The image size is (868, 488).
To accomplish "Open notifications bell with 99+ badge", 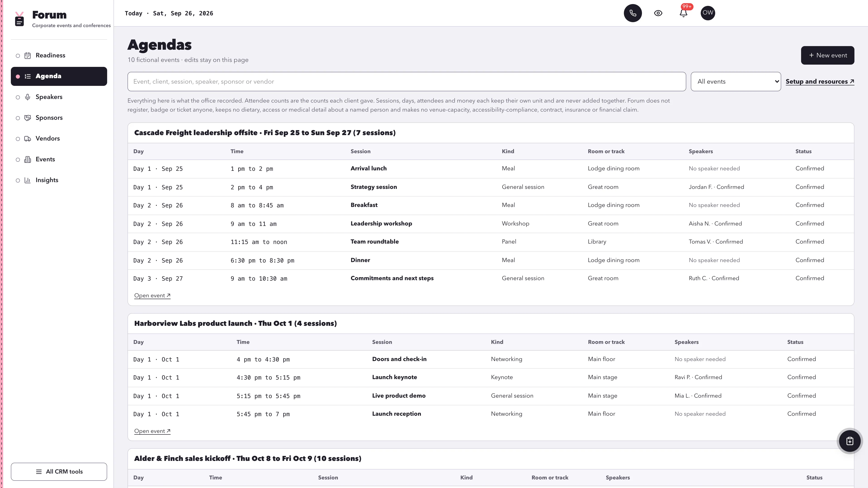I will tap(683, 13).
